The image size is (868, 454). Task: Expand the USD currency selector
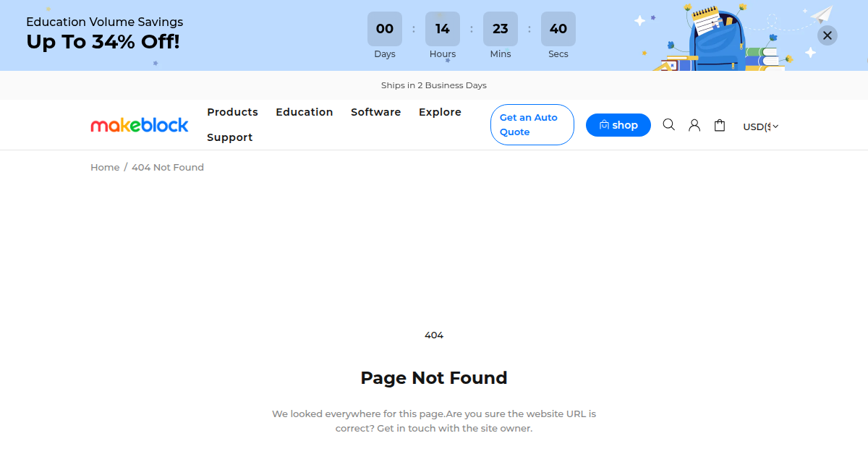coord(760,127)
